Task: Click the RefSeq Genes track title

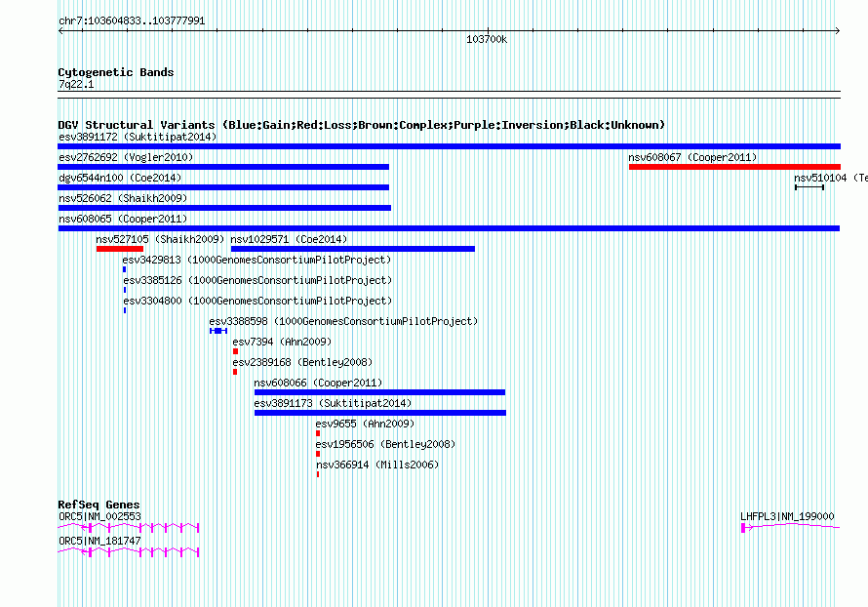Action: tap(99, 505)
